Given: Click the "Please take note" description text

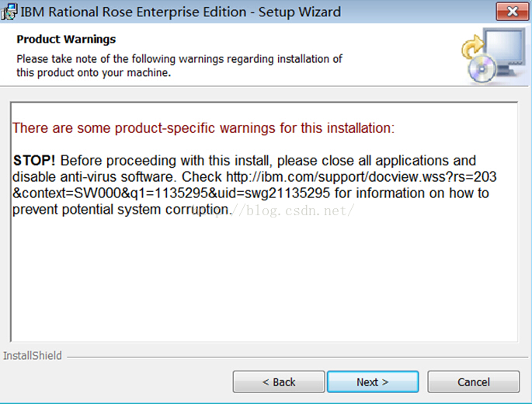Looking at the screenshot, I should pos(179,65).
